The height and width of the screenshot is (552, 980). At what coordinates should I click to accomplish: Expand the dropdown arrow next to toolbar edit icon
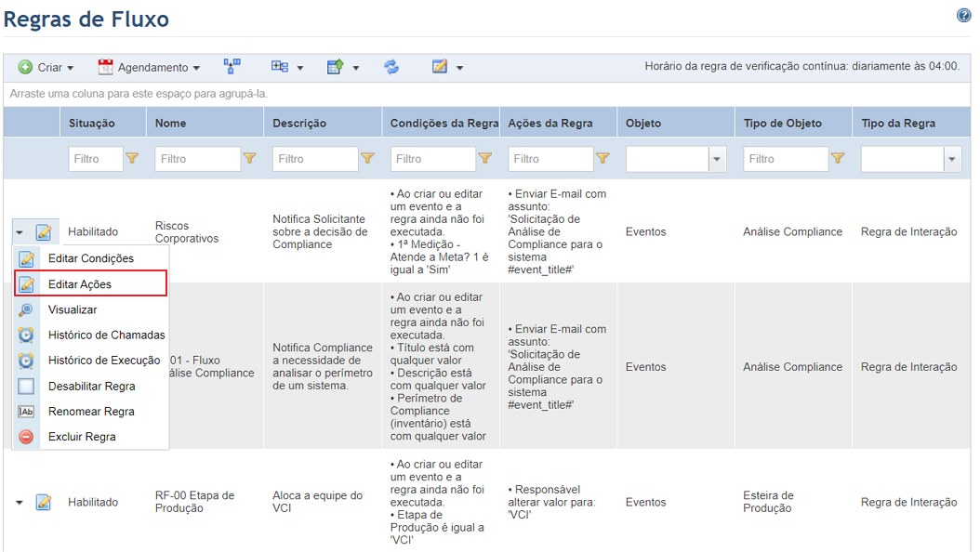pyautogui.click(x=459, y=68)
